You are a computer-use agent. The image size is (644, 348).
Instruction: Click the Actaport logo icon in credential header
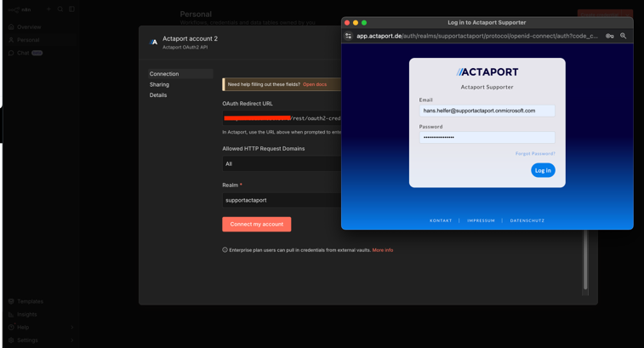pyautogui.click(x=154, y=42)
